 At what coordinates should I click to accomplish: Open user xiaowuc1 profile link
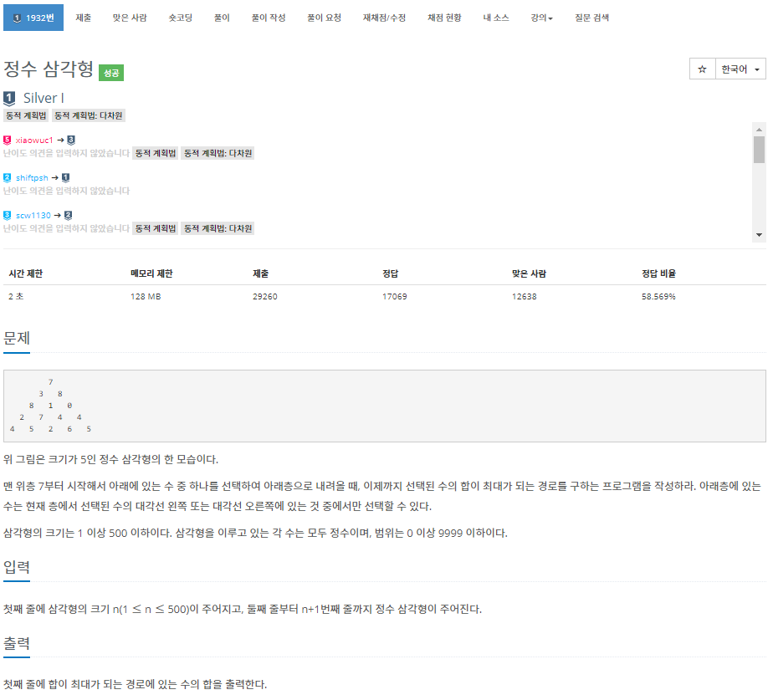point(34,140)
